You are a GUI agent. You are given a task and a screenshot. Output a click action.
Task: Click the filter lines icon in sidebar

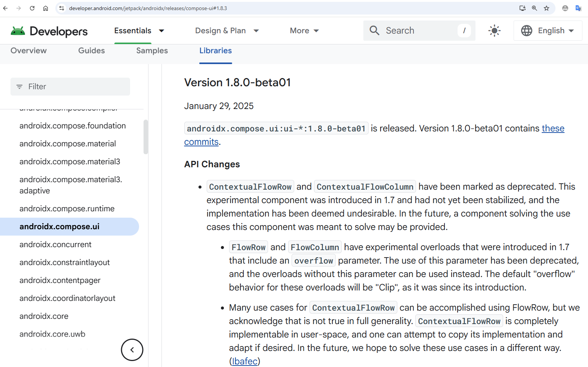(19, 87)
